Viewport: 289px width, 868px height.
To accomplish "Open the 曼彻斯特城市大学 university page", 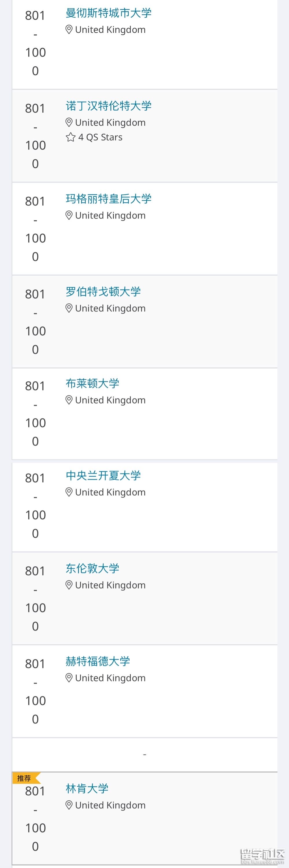I will click(109, 13).
